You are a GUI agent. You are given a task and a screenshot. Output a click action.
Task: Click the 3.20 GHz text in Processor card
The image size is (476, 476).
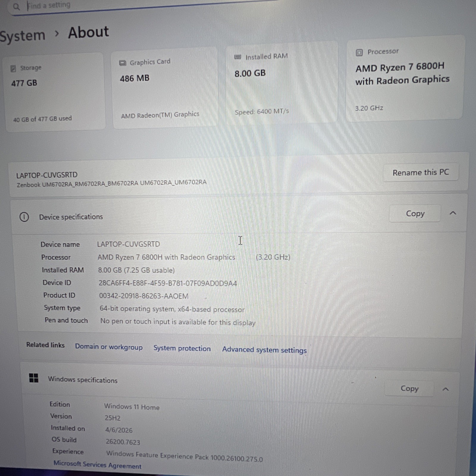coord(369,108)
